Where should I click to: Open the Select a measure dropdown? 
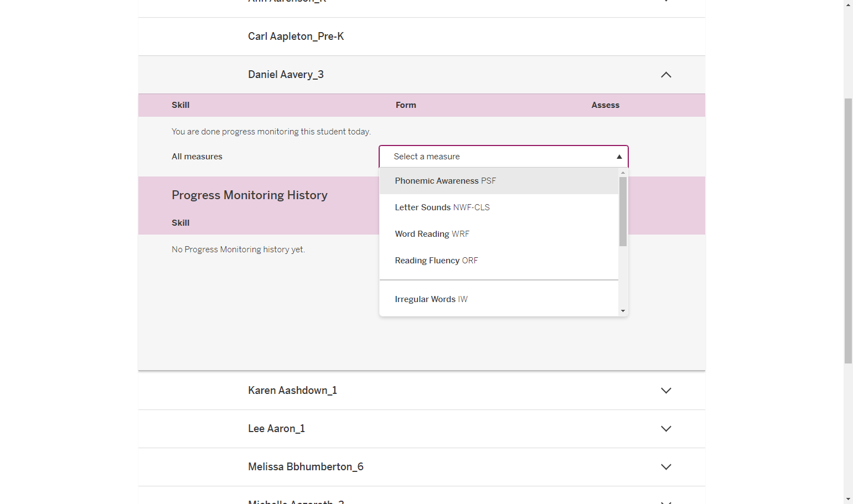click(504, 157)
